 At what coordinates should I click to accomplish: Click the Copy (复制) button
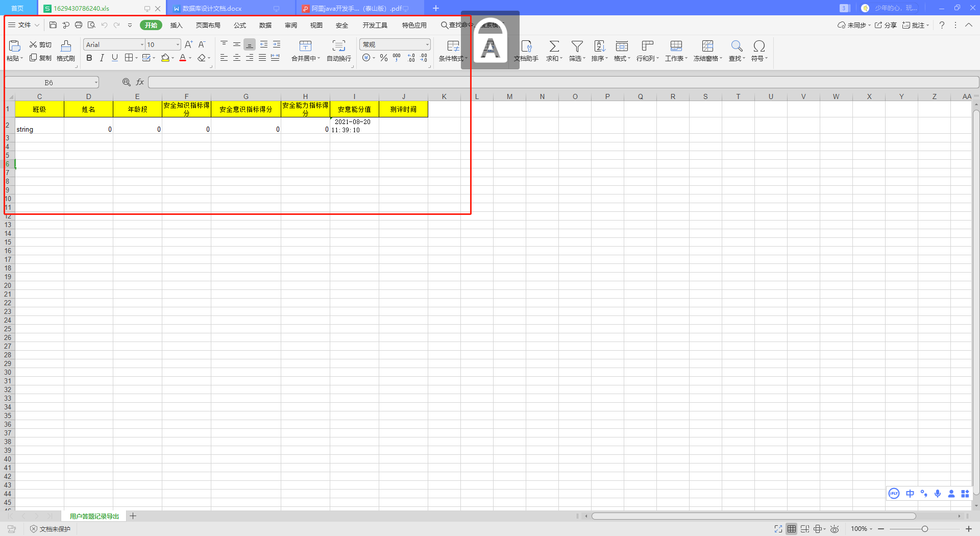[40, 58]
